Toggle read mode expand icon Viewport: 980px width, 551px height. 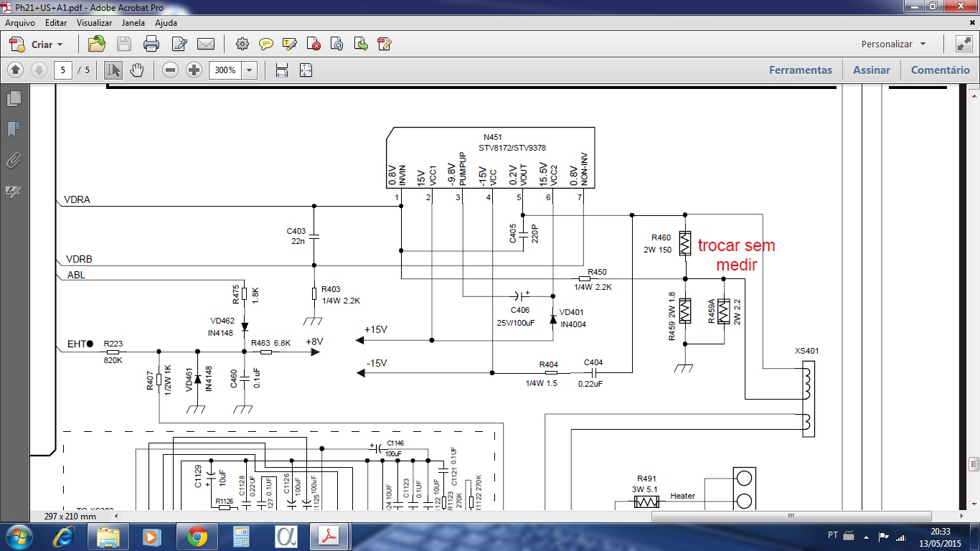click(963, 44)
